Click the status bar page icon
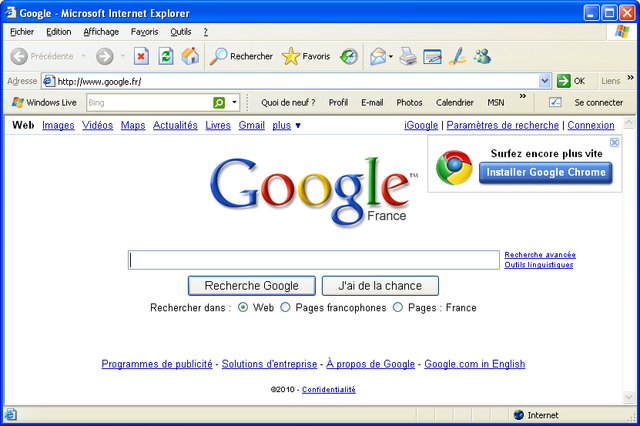The height and width of the screenshot is (426, 640). (x=11, y=415)
